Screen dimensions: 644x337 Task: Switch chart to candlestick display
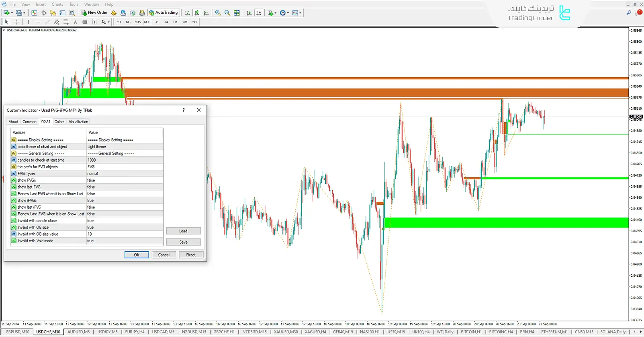click(x=196, y=13)
